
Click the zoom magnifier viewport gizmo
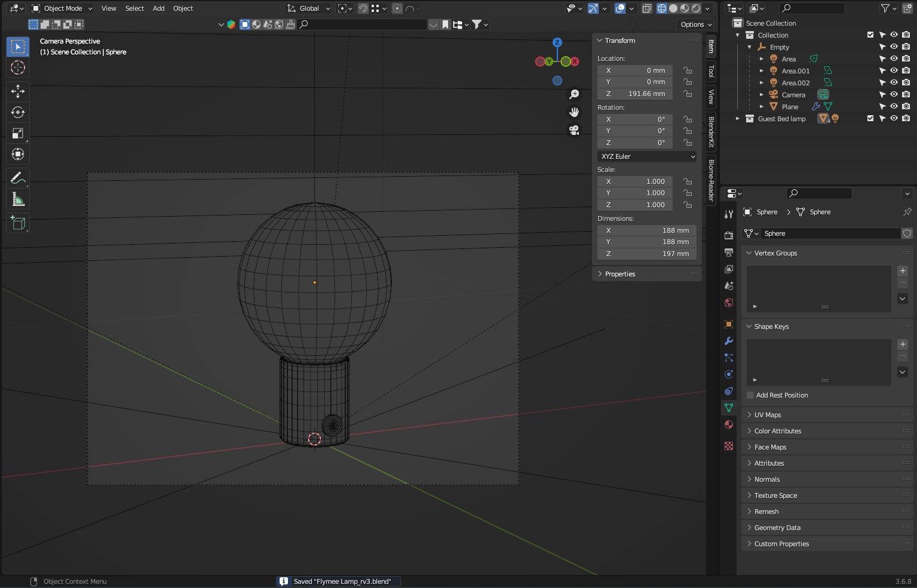[574, 94]
